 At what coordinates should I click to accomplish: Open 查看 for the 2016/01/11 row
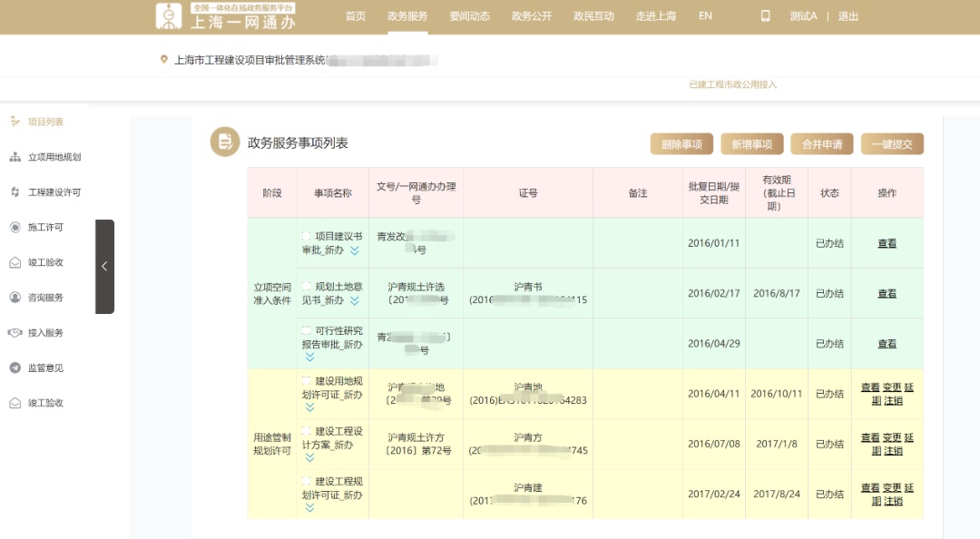[x=887, y=243]
